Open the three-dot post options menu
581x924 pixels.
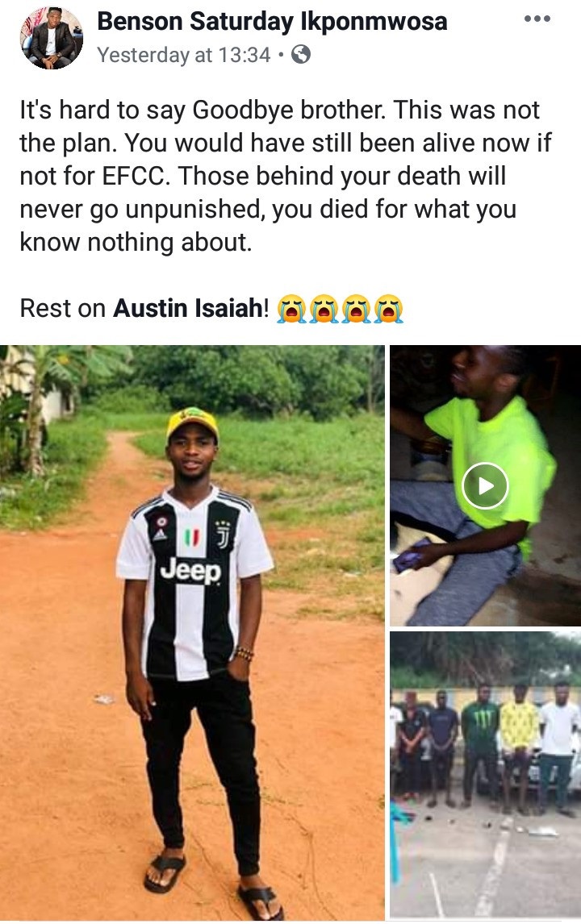(537, 19)
